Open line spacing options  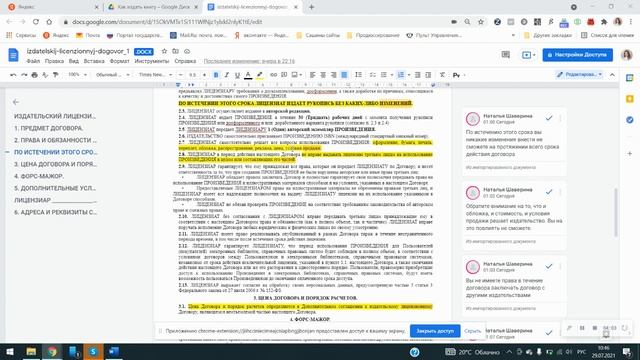(358, 75)
